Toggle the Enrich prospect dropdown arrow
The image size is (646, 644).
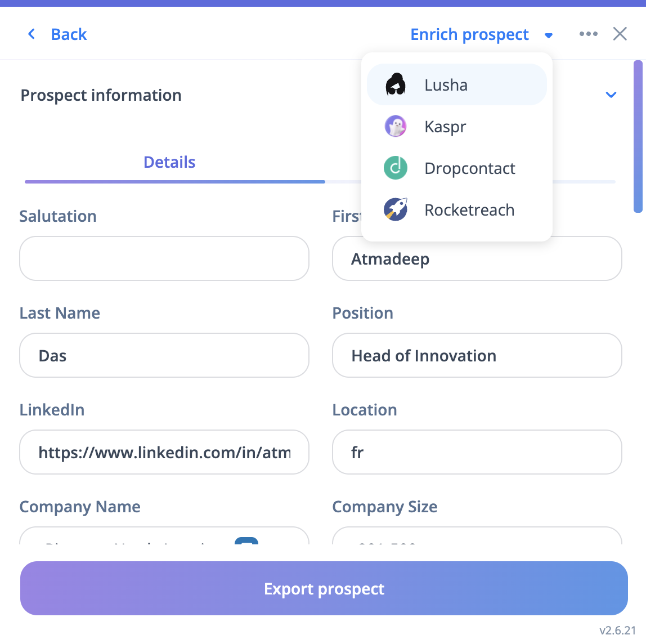549,35
